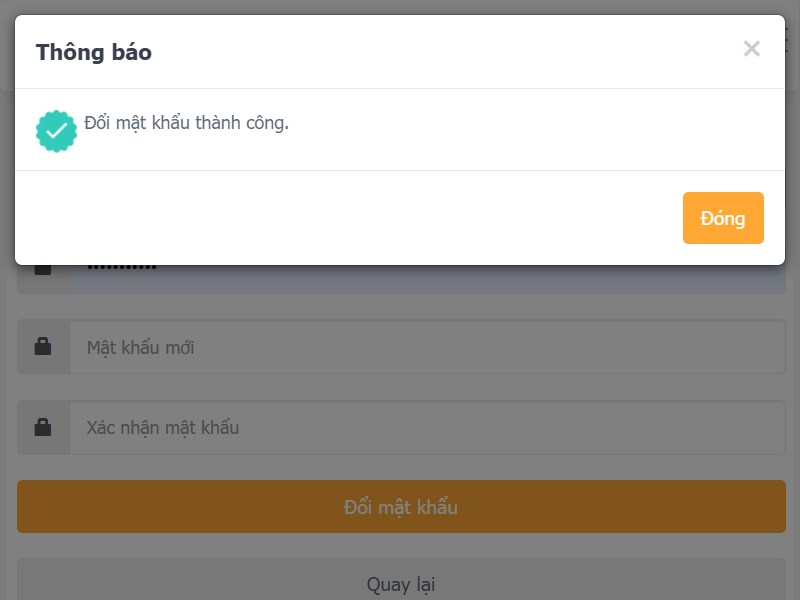The image size is (800, 600).
Task: Click the green success checkmark badge
Action: 56,131
